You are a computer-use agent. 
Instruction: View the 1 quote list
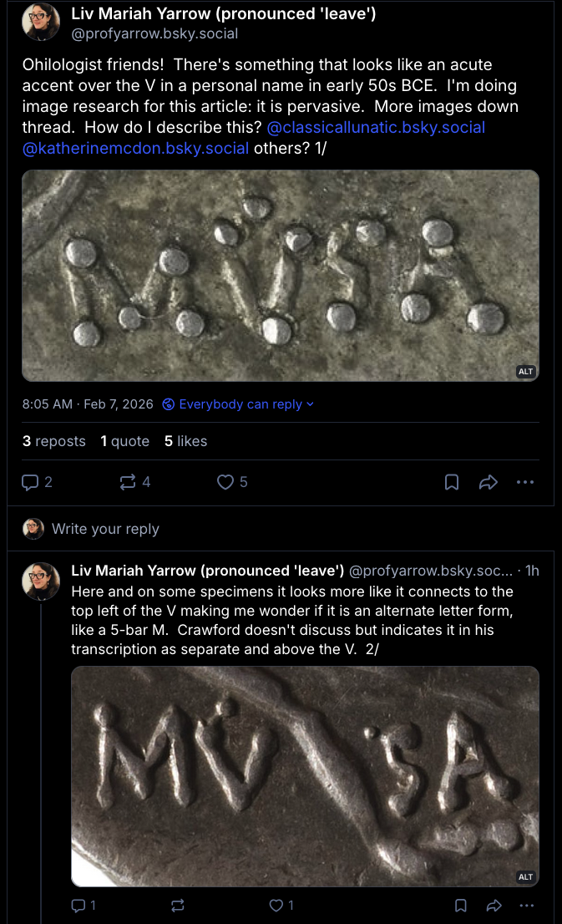tap(125, 441)
